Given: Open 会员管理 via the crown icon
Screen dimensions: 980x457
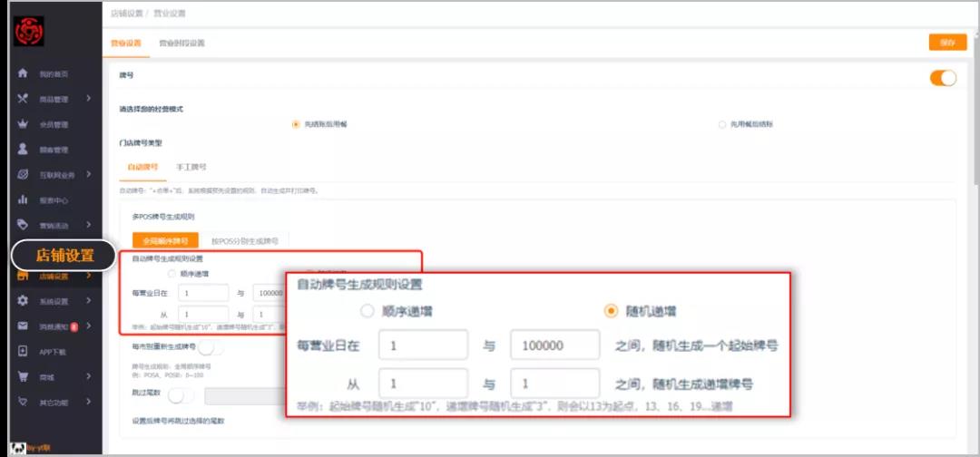Looking at the screenshot, I should click(24, 124).
